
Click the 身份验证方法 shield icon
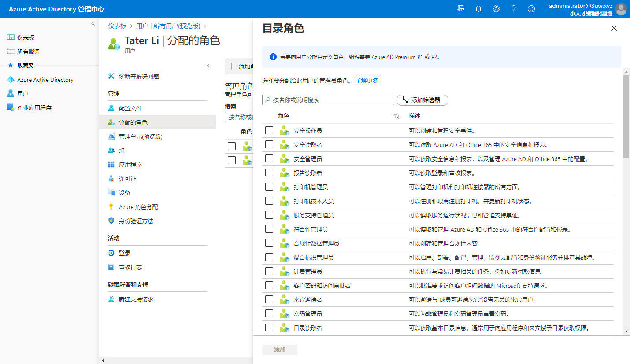111,221
